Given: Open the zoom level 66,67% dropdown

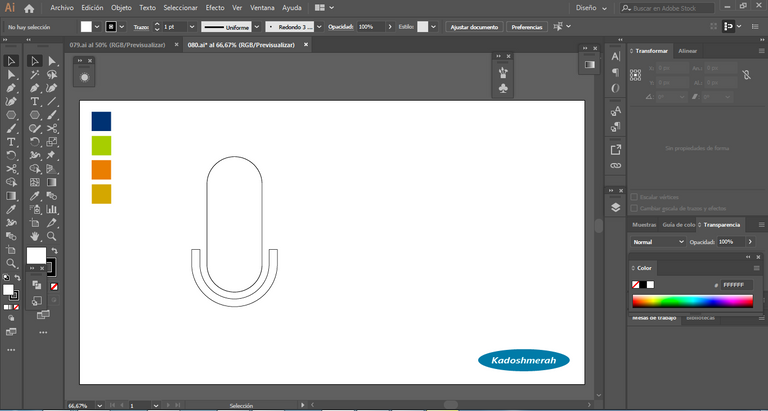Looking at the screenshot, I should [x=100, y=406].
